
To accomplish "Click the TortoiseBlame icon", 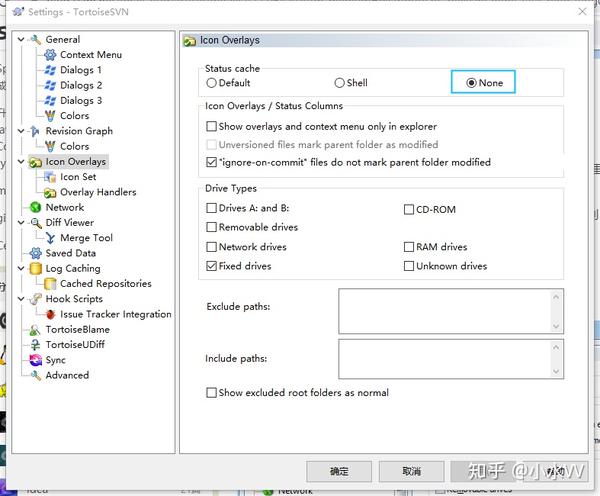I will [35, 330].
